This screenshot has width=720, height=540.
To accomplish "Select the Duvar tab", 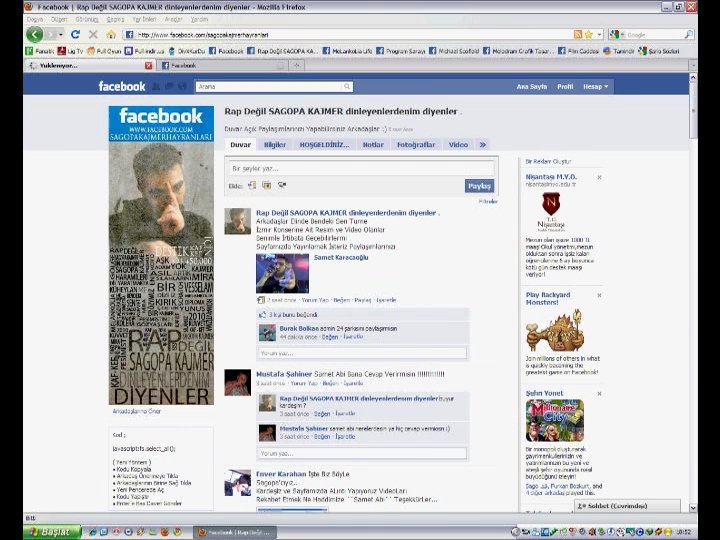I will pyautogui.click(x=241, y=145).
